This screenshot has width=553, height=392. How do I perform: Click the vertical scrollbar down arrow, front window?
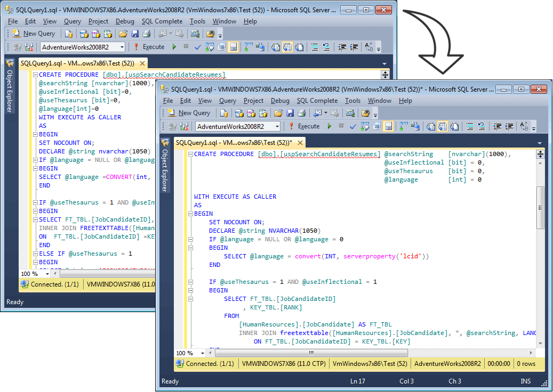(540, 344)
